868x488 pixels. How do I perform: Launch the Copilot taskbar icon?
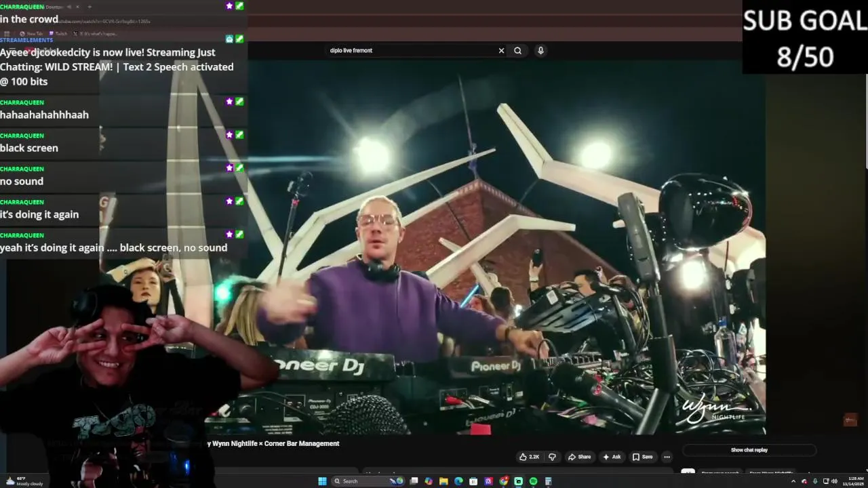click(429, 481)
